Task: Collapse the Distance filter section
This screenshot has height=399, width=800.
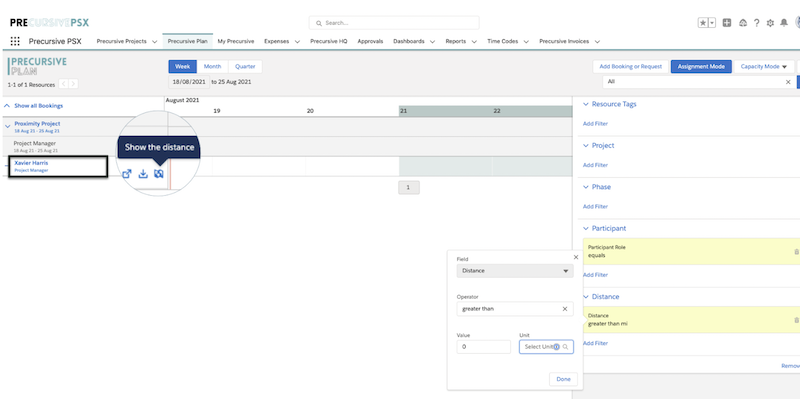Action: click(x=586, y=296)
